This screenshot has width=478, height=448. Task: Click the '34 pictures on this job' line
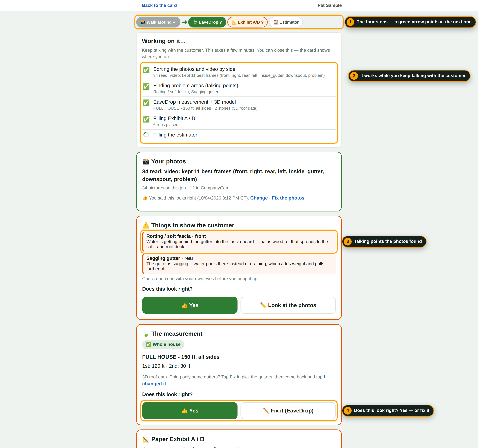(186, 188)
